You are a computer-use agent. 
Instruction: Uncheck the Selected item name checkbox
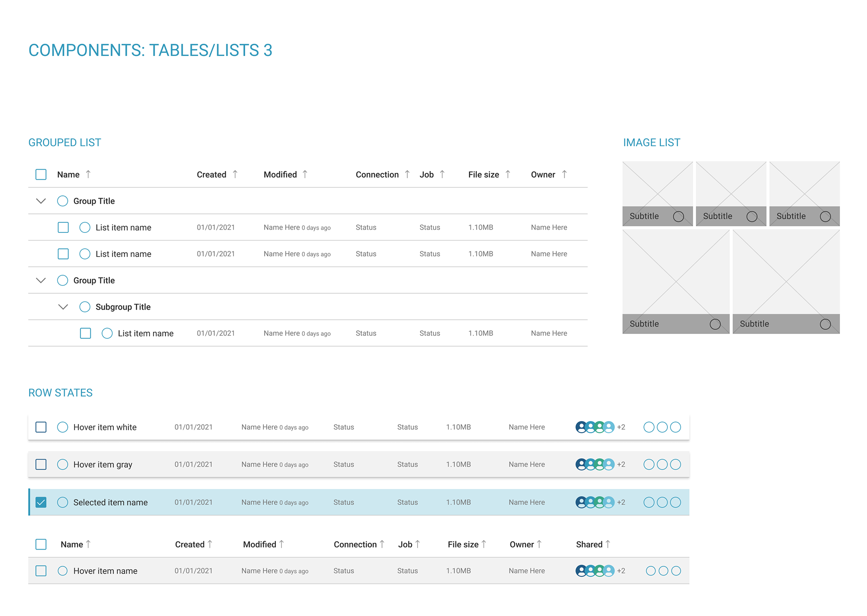tap(41, 502)
